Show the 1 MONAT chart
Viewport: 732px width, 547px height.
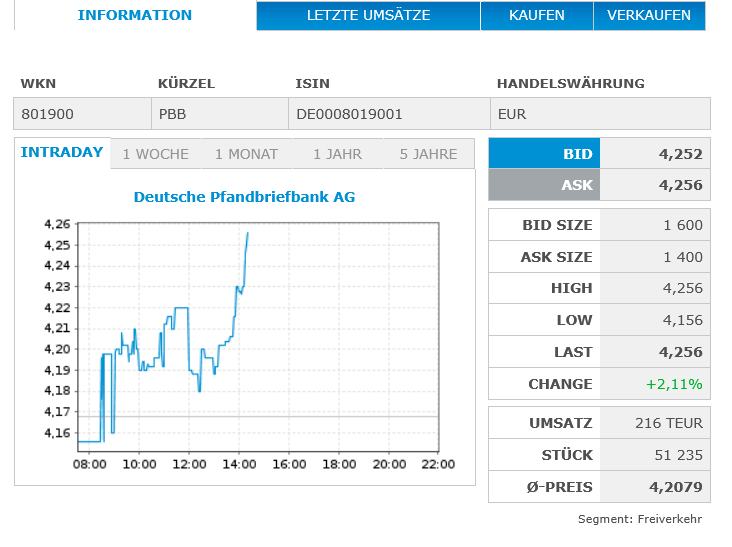pyautogui.click(x=247, y=154)
